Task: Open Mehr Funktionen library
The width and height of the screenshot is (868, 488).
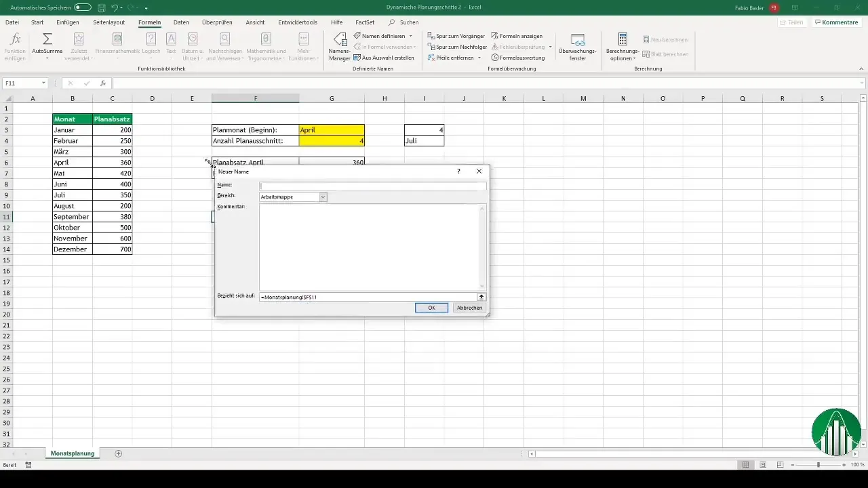Action: click(304, 46)
